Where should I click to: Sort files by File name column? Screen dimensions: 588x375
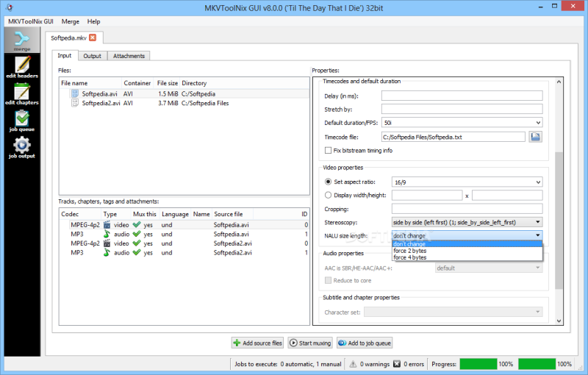[90, 83]
